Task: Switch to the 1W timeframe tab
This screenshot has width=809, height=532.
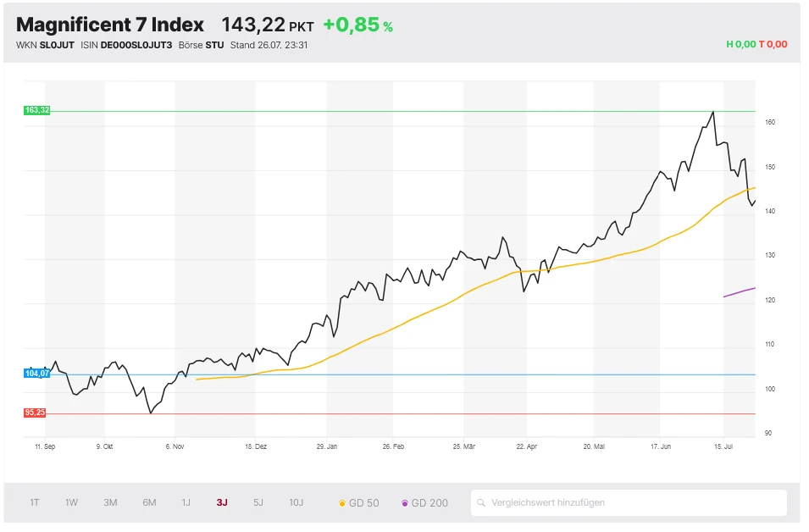Action: pos(71,502)
